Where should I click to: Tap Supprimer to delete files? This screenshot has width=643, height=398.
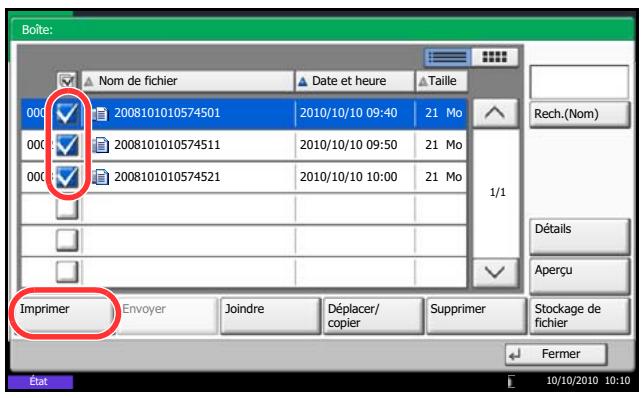[x=476, y=316]
